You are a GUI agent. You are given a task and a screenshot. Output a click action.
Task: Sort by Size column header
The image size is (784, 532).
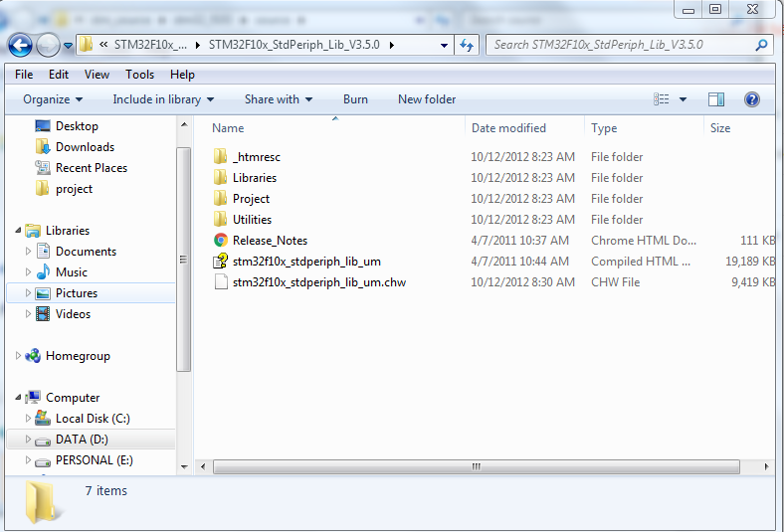tap(720, 128)
